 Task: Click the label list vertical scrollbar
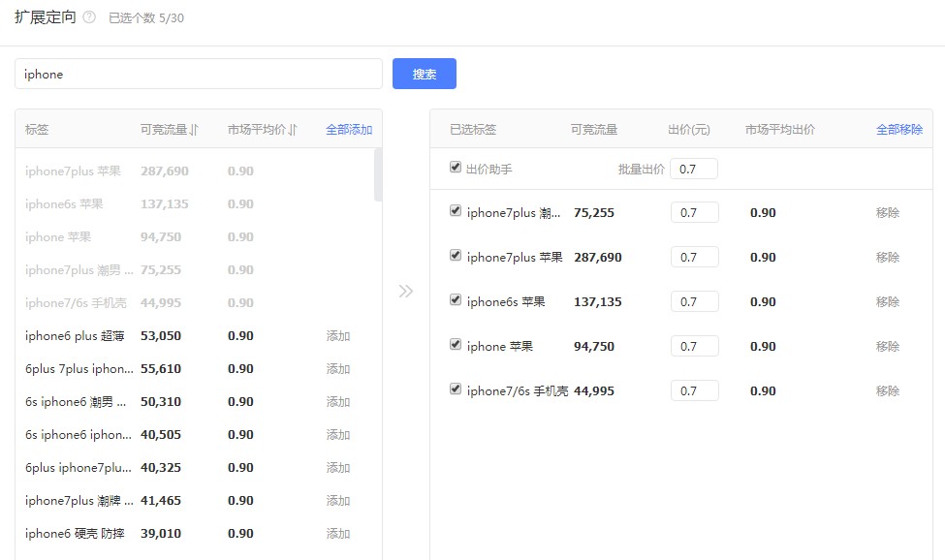tap(378, 175)
